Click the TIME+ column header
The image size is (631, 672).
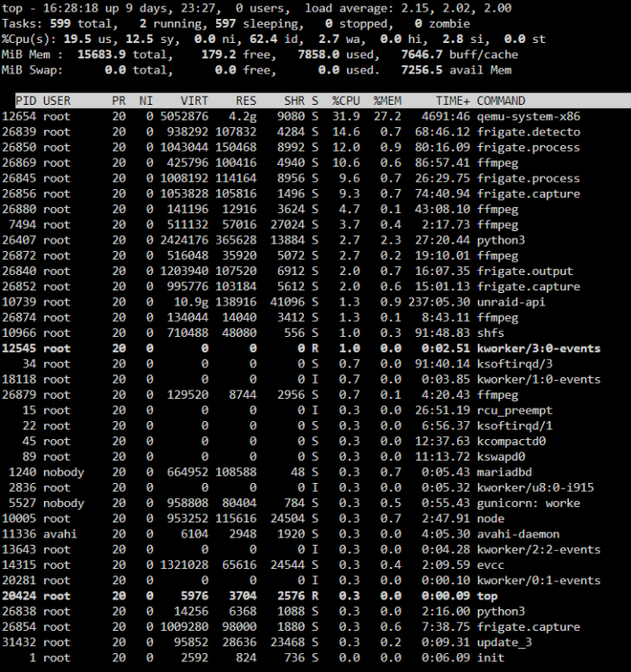[453, 100]
